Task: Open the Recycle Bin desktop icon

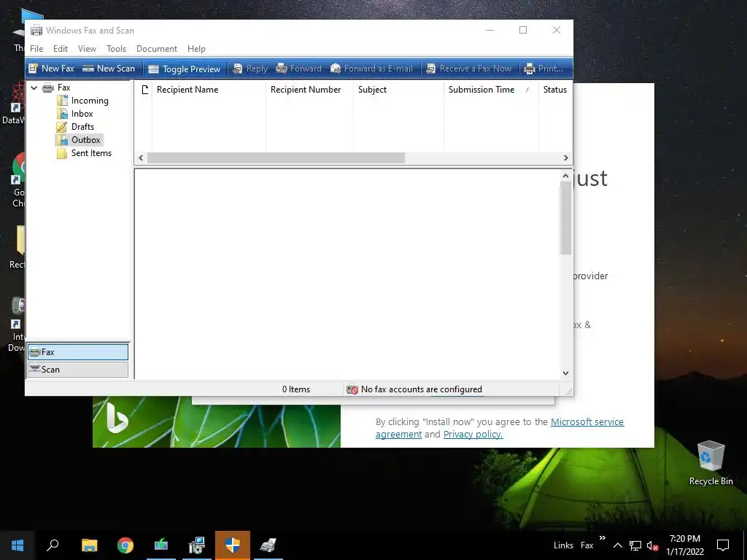Action: (711, 463)
